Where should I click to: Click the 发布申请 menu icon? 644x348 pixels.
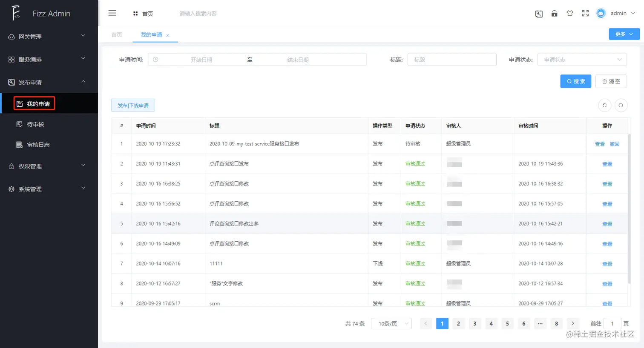pyautogui.click(x=11, y=83)
